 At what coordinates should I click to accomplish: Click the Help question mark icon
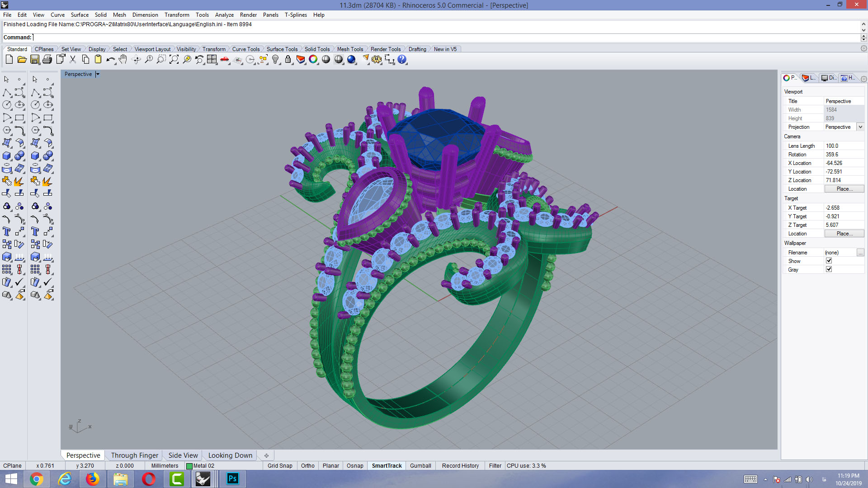pos(402,60)
